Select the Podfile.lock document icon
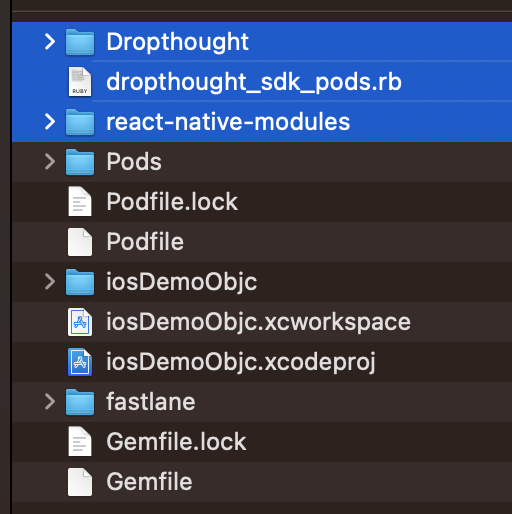 click(x=80, y=202)
